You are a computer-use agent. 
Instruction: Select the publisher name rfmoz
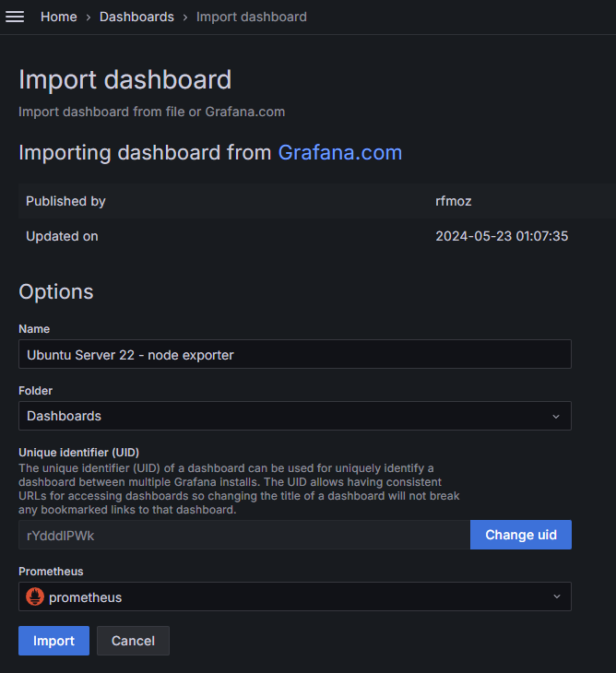coord(454,201)
